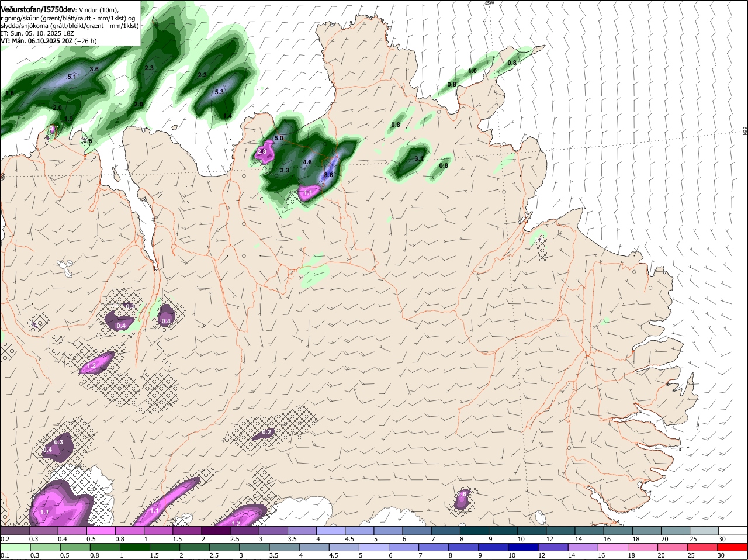The image size is (748, 560).
Task: Click the pale green swatch labelled 0.1 in the lower legend
Action: (15, 547)
